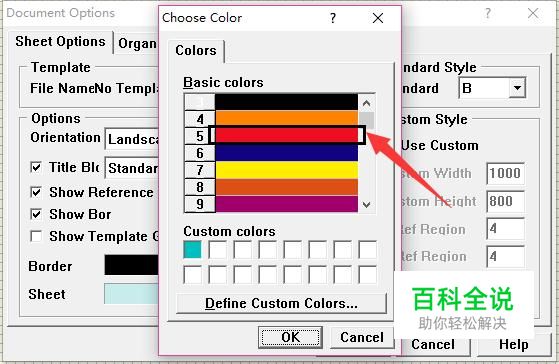Select row number 7 in color list

point(200,170)
